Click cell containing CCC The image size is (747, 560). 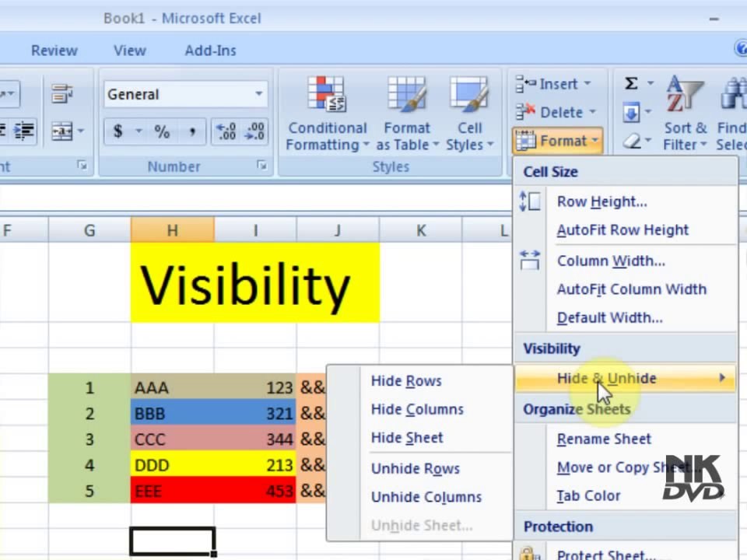(173, 439)
